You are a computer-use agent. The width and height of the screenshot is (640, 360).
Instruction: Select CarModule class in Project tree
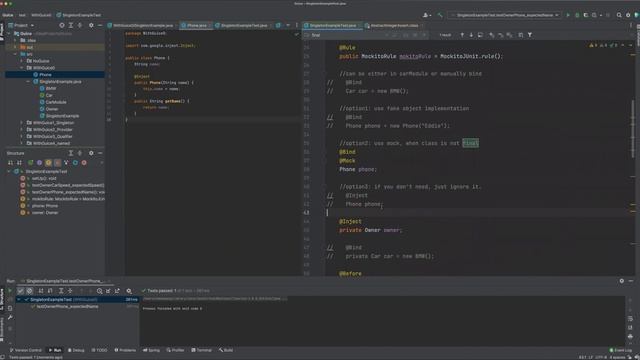(x=55, y=102)
